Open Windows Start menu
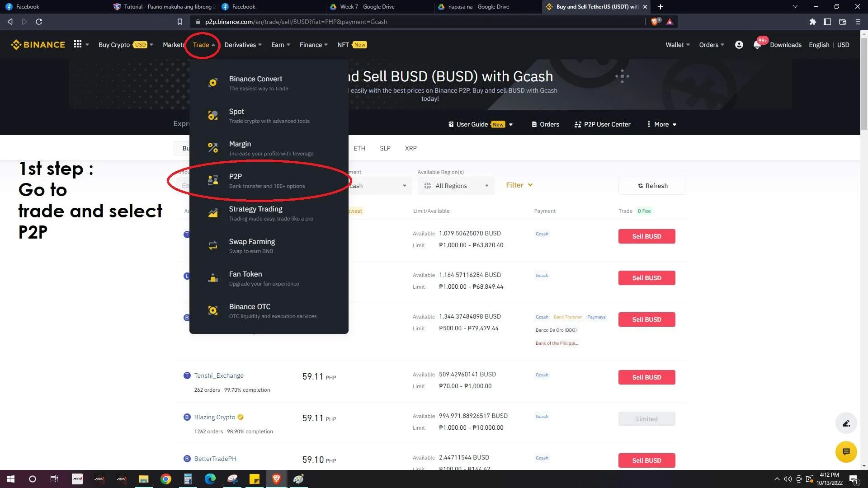This screenshot has width=868, height=488. pos(11,479)
